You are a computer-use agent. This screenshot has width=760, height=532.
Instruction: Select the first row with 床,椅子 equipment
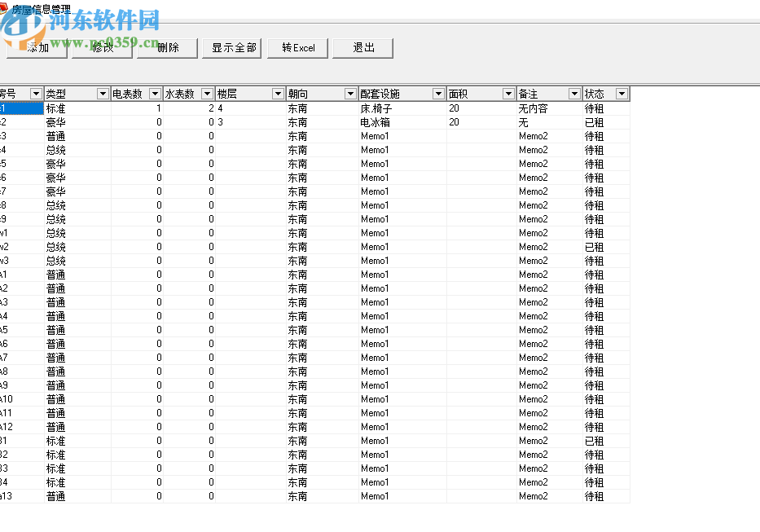coord(244,108)
